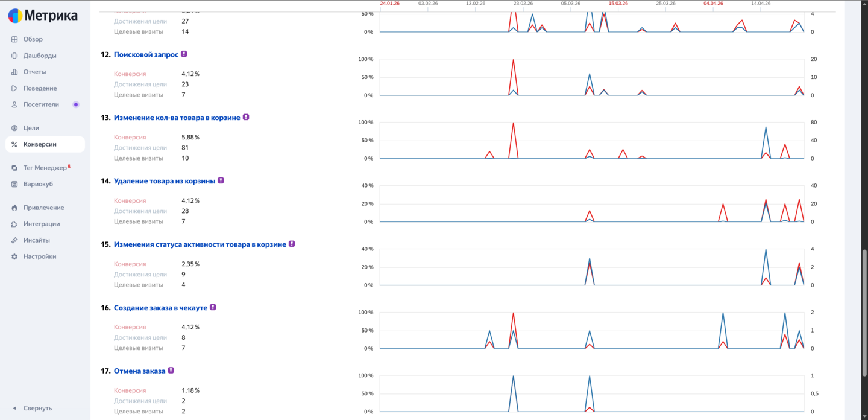Open the Посетители menu section
The width and height of the screenshot is (868, 420).
(41, 104)
